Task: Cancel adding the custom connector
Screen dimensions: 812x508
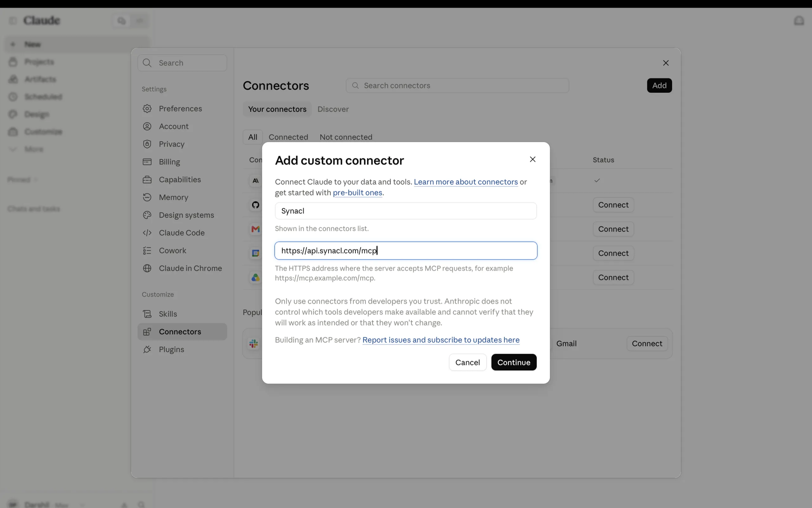Action: click(x=468, y=362)
